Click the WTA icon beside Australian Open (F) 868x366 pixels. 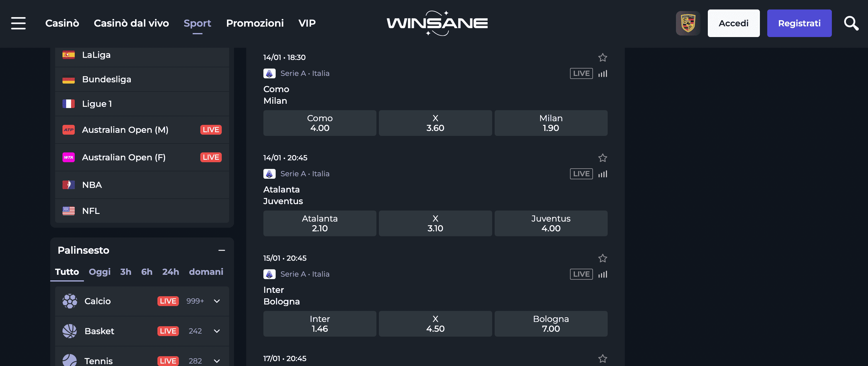point(69,157)
